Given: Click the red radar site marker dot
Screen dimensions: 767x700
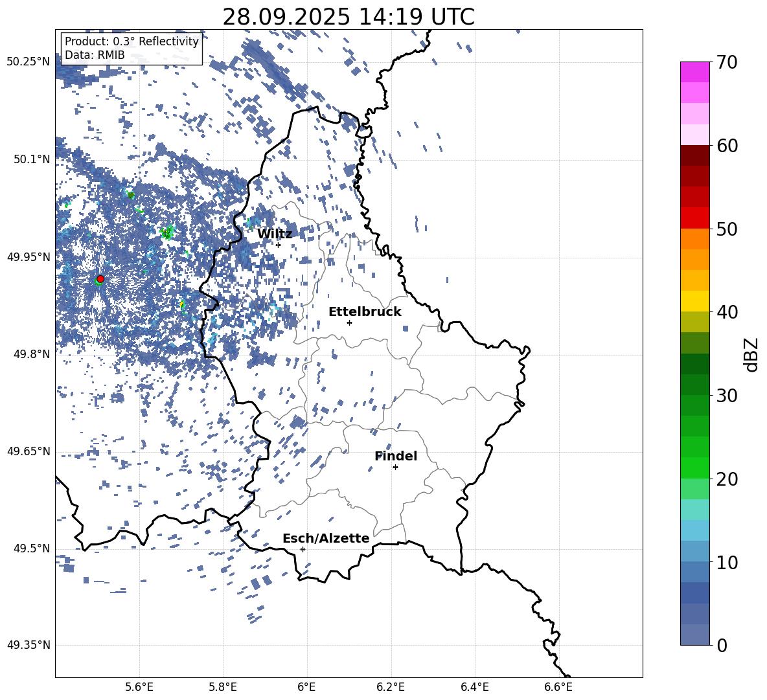Looking at the screenshot, I should coord(100,279).
